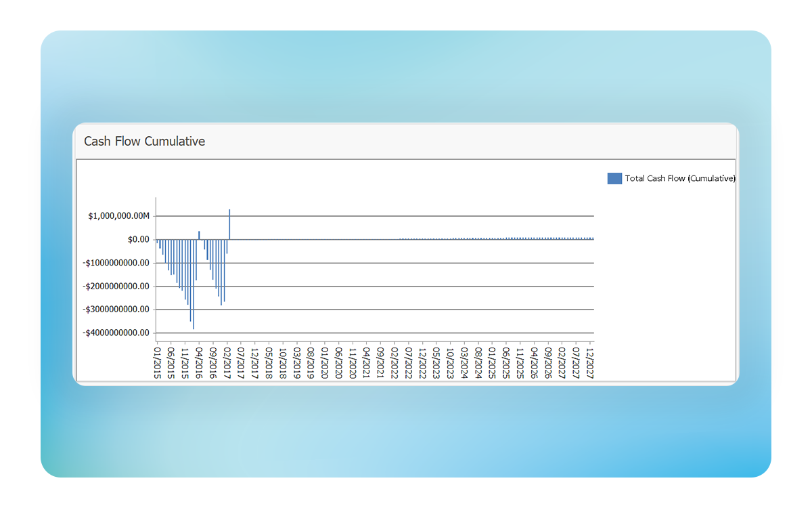Click the -$3000000000.00 y-axis label
812x508 pixels.
[x=116, y=310]
